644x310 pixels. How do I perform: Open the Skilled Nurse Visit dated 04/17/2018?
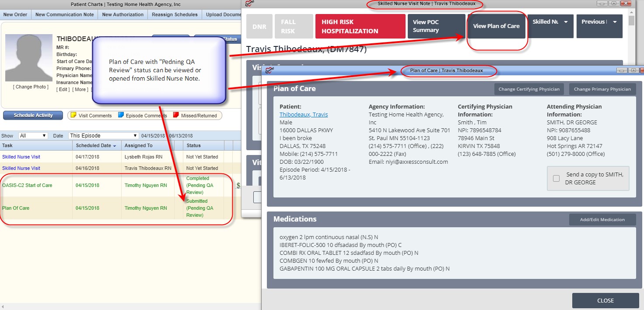coord(21,157)
